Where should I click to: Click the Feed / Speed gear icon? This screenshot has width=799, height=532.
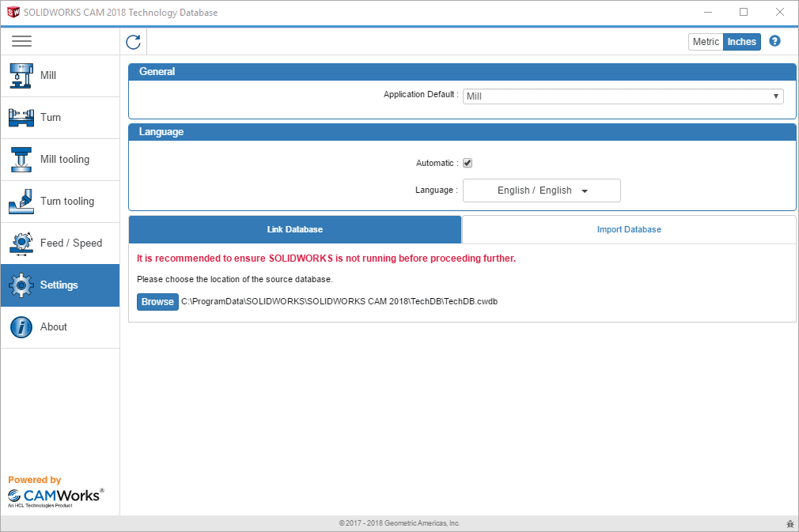21,243
